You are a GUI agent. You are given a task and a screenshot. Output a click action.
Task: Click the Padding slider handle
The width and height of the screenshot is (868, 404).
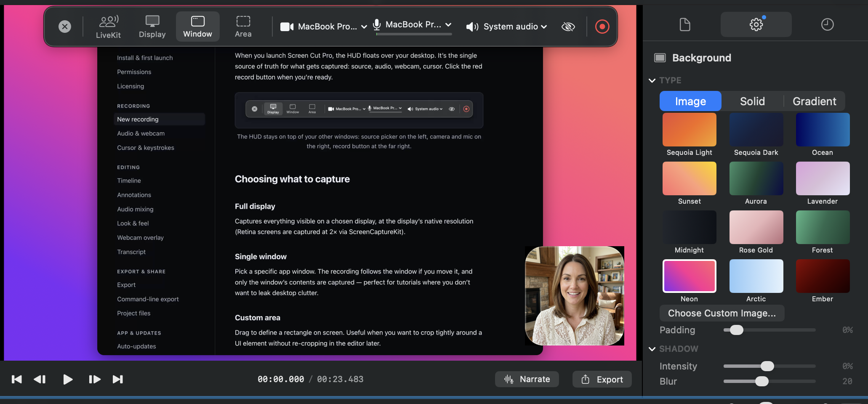(x=736, y=330)
